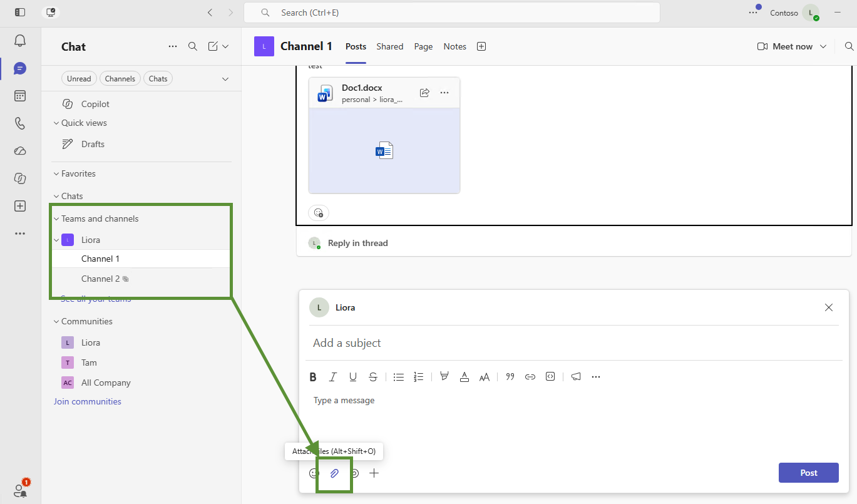Open the OneDrive cloud icon
The height and width of the screenshot is (504, 857).
[20, 151]
